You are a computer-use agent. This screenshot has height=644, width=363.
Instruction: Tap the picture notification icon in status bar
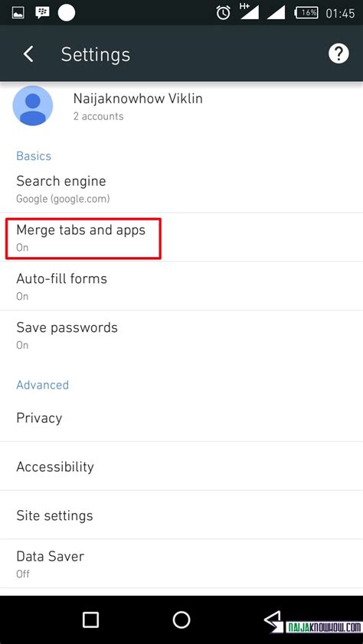(x=18, y=13)
